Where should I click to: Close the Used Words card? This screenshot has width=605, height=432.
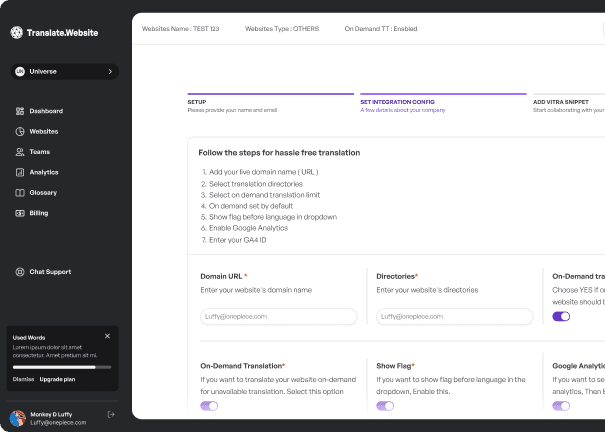click(x=107, y=336)
